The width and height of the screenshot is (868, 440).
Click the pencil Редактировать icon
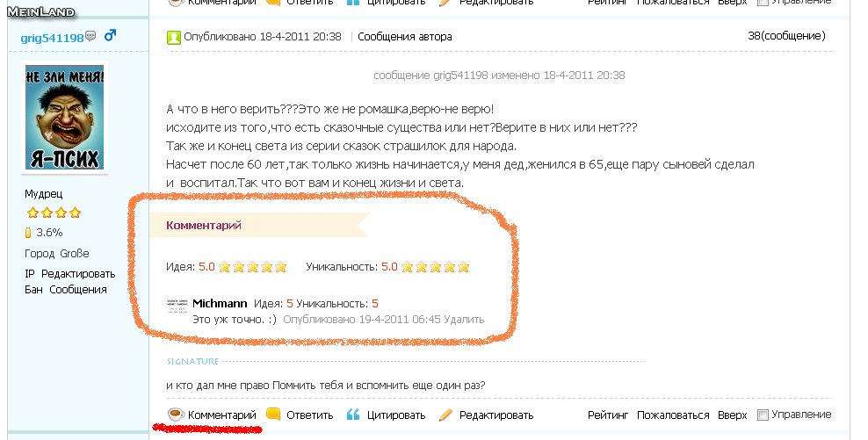[x=445, y=415]
